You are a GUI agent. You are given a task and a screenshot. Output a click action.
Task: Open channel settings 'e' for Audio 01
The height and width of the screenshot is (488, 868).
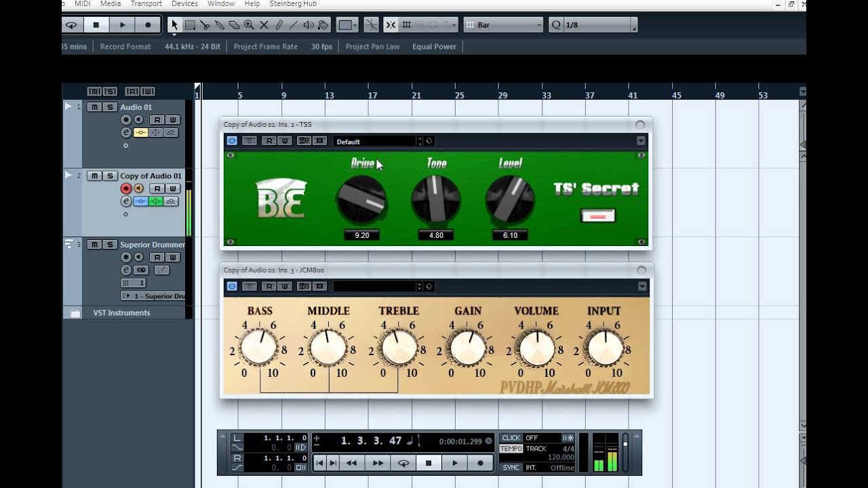[x=125, y=133]
